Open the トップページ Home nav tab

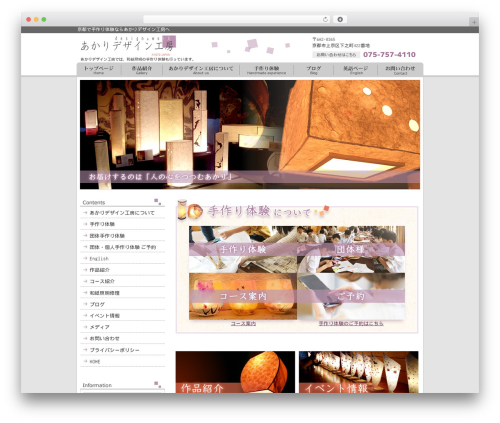coord(99,70)
